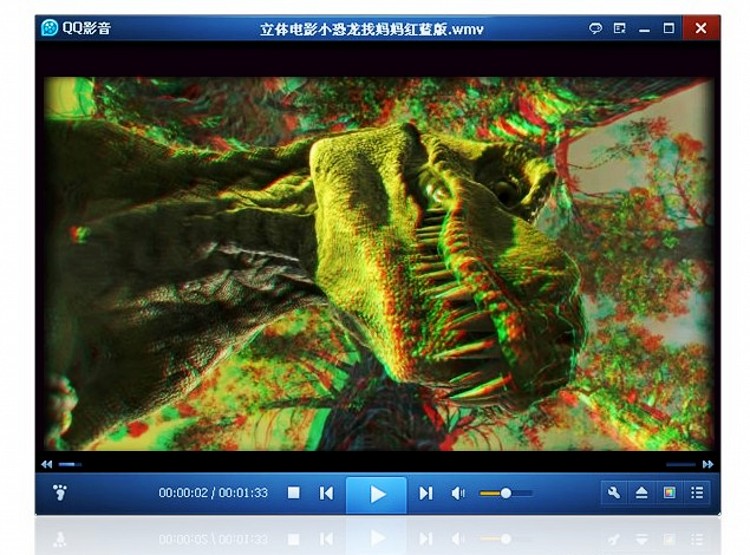Click the speed indicator bar near fast-forward
Screen dimensions: 750x555
point(681,464)
